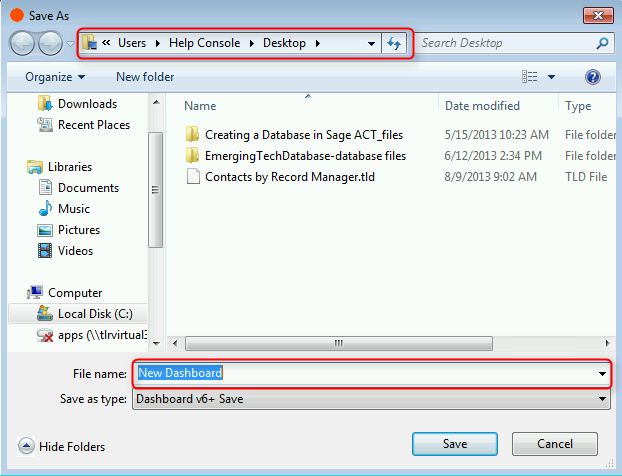Select Recent Places in the navigation pane

pos(94,125)
